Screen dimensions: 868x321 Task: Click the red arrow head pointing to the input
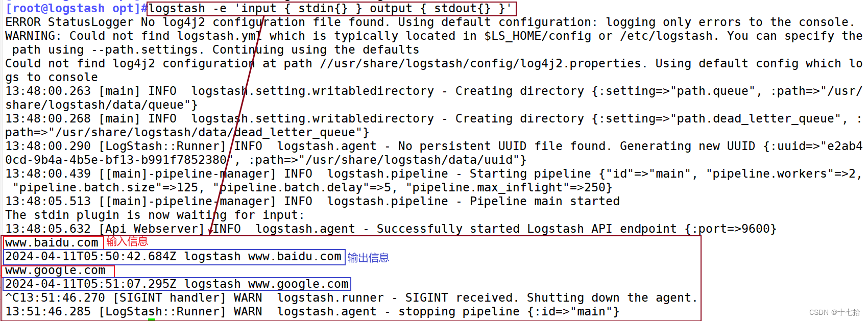(x=211, y=231)
